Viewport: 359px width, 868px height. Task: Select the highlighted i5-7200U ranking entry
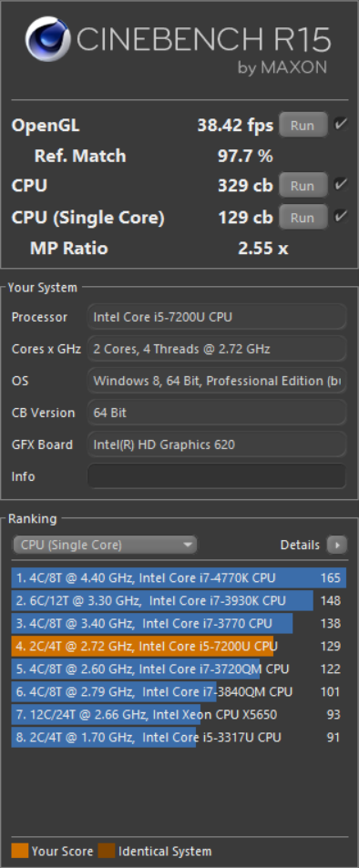(x=179, y=646)
